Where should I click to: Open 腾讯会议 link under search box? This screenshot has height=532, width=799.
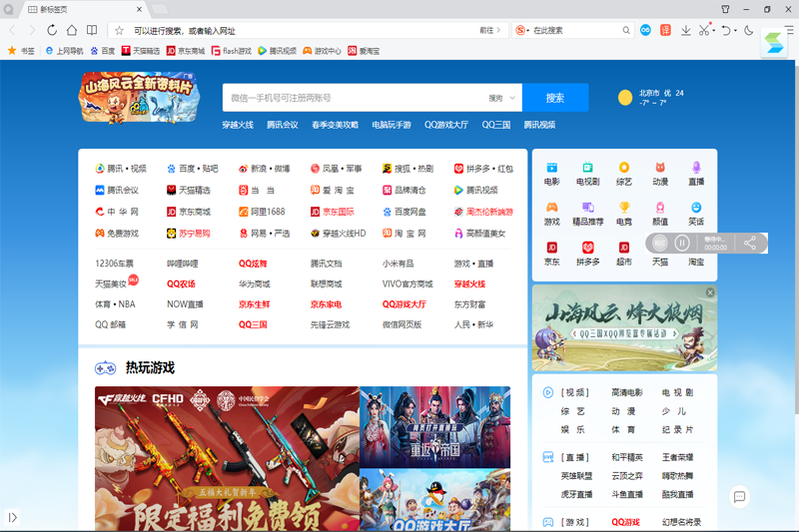283,125
